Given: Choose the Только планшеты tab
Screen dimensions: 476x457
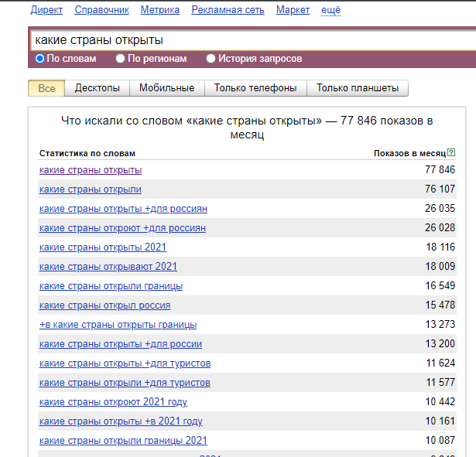Looking at the screenshot, I should click(357, 88).
